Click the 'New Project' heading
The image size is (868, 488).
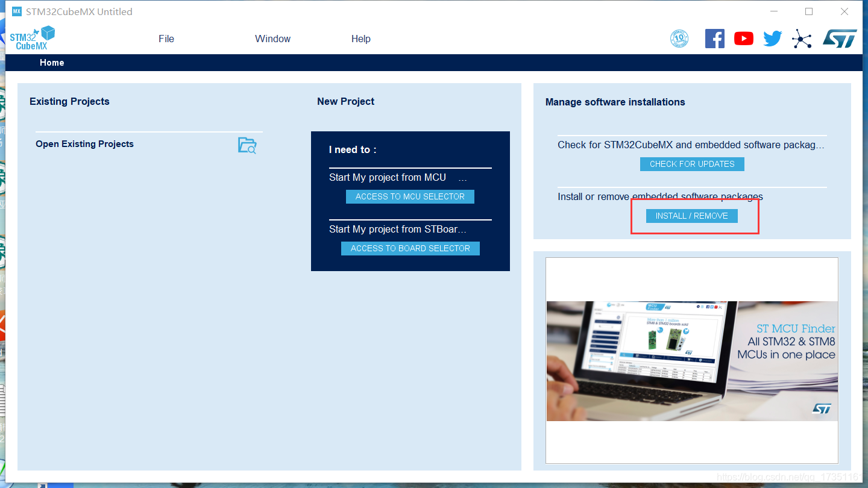(x=345, y=101)
